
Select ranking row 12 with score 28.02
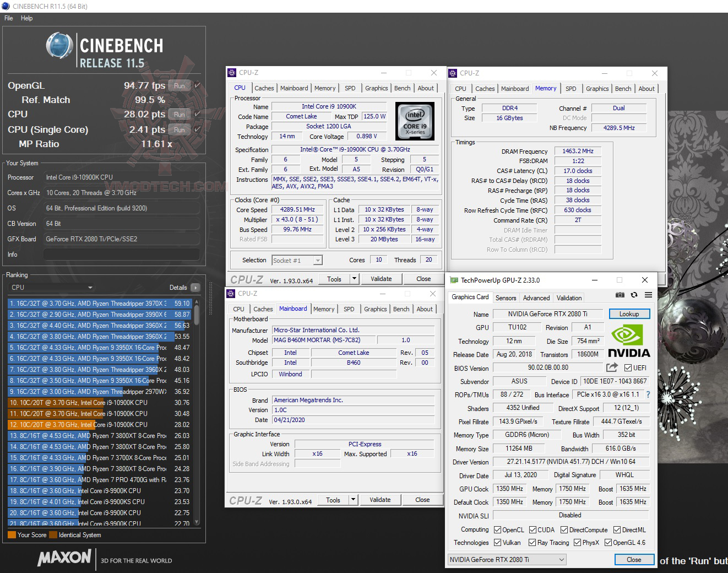click(100, 425)
